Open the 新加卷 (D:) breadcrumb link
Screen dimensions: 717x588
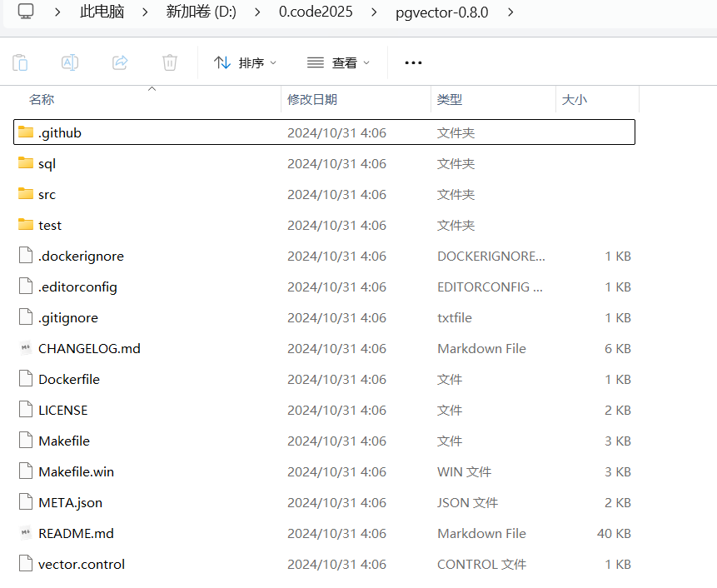(x=200, y=13)
